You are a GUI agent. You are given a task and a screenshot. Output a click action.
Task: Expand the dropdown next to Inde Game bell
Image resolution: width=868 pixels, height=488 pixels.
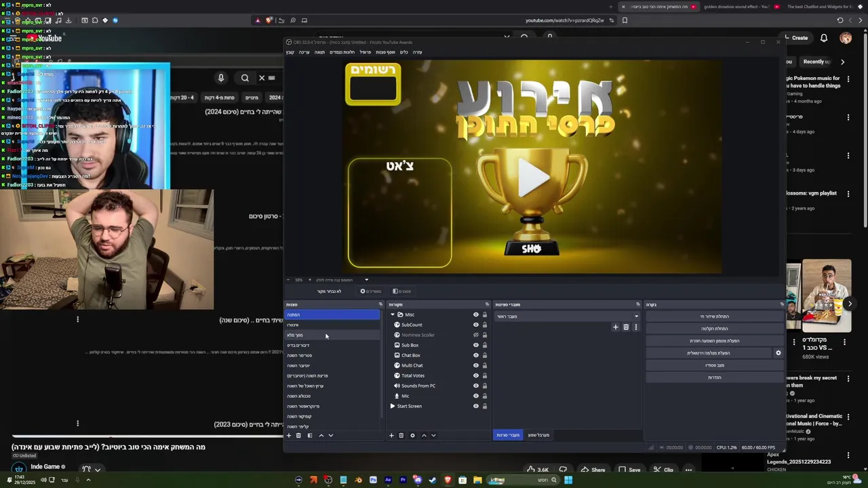point(98,469)
